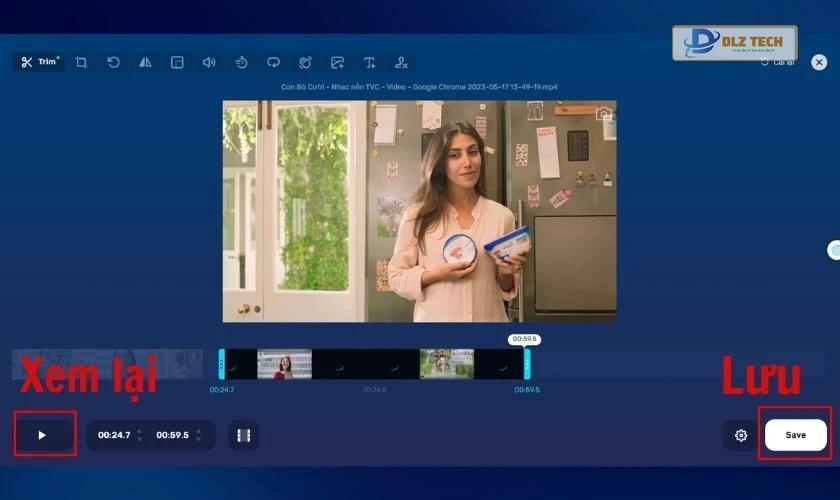Screen dimensions: 840x500
Task: Click the split/cut segment button
Action: coord(244,435)
